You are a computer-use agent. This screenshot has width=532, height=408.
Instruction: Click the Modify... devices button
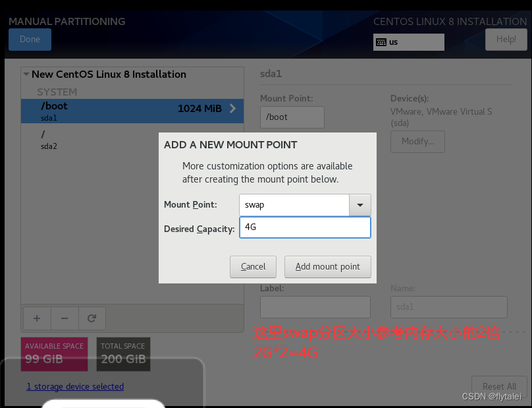pyautogui.click(x=417, y=142)
